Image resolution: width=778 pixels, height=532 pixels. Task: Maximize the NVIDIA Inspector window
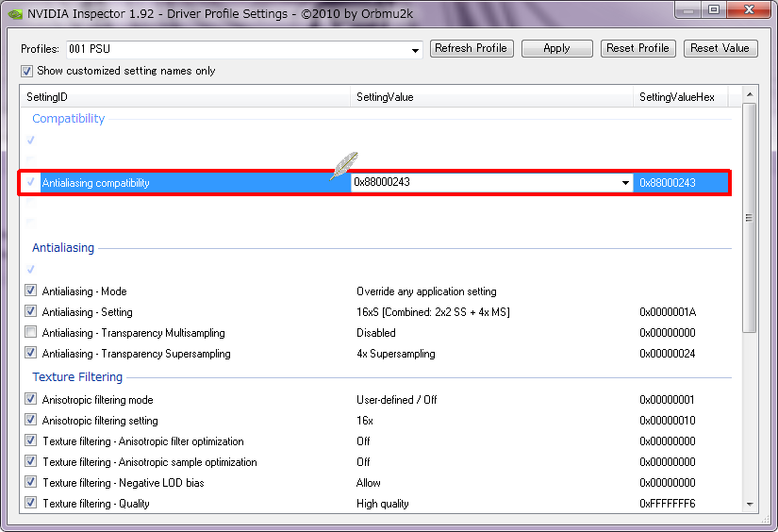click(714, 10)
